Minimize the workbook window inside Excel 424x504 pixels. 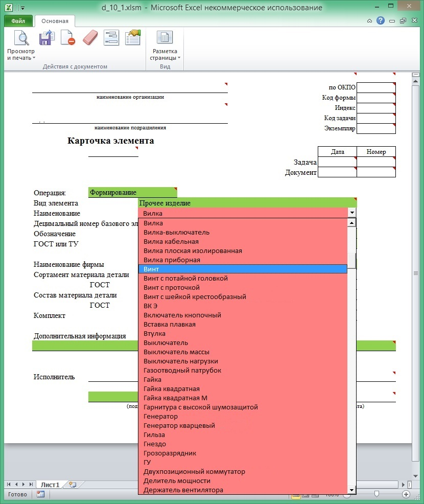392,21
